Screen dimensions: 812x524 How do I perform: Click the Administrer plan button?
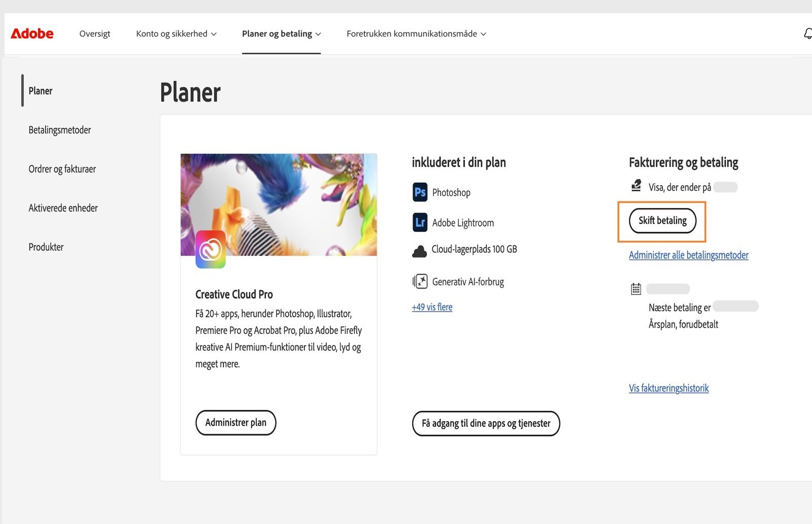(235, 423)
